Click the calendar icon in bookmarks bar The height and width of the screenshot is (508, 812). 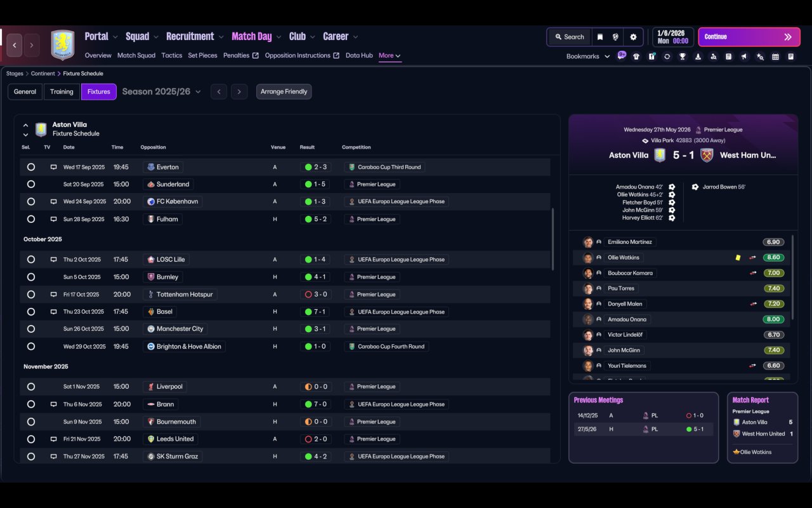click(x=775, y=57)
